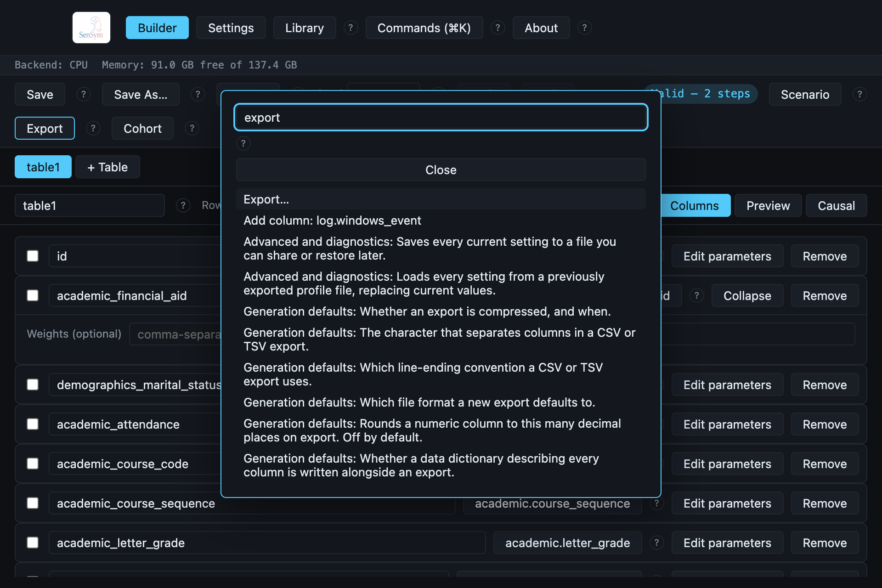Viewport: 882px width, 588px height.
Task: Click the SenSym logo icon
Action: pyautogui.click(x=91, y=28)
